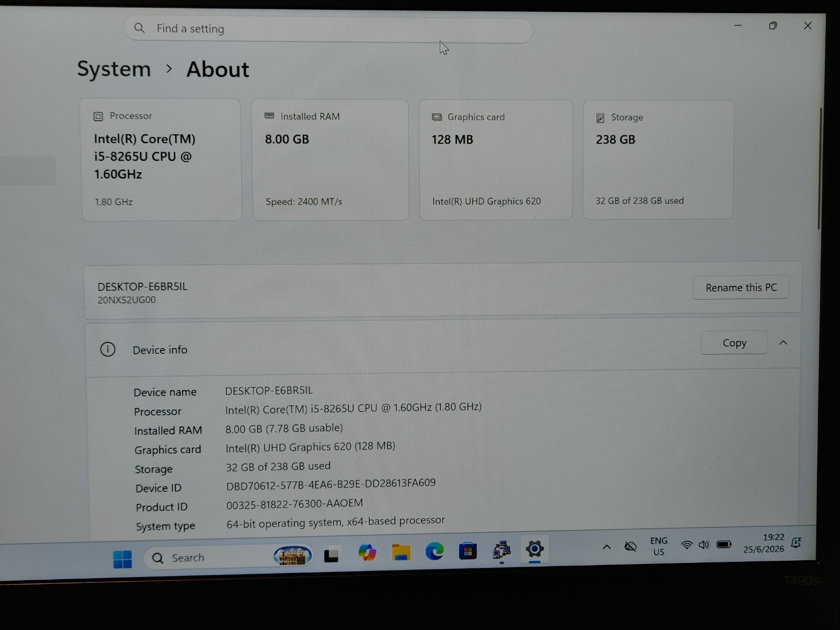This screenshot has width=840, height=630.
Task: Open Copilot from the taskbar
Action: click(367, 553)
